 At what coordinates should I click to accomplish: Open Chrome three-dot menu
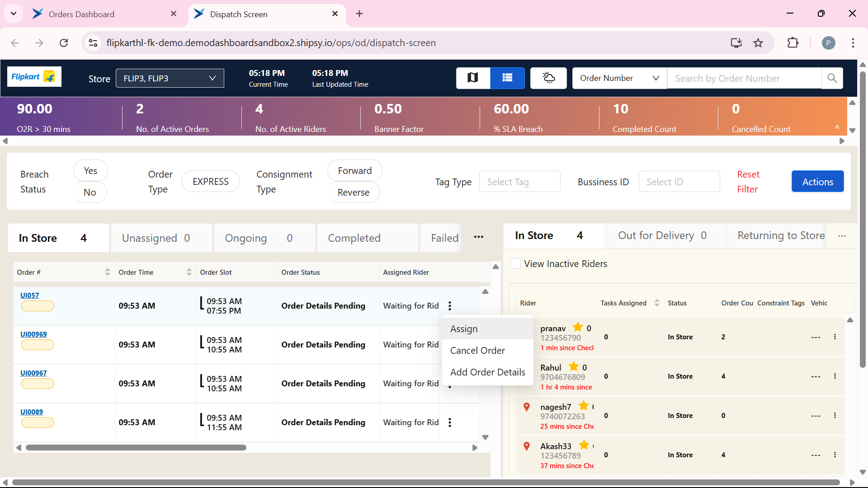point(853,43)
